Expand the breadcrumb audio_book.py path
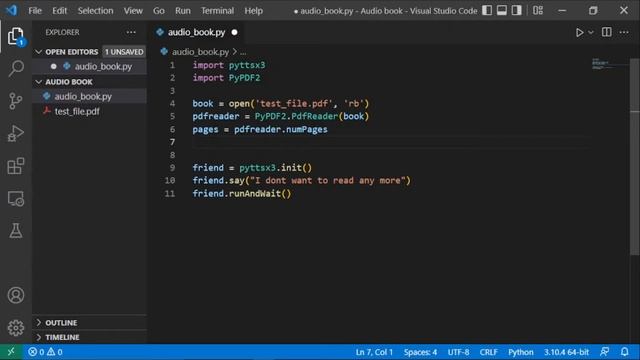640x360 pixels. pyautogui.click(x=200, y=52)
